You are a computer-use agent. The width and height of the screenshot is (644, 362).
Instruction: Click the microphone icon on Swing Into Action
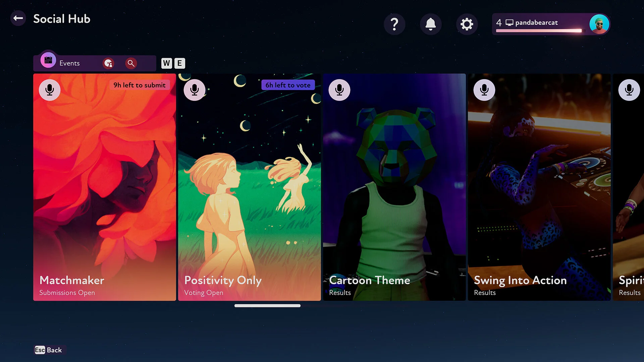click(x=484, y=89)
